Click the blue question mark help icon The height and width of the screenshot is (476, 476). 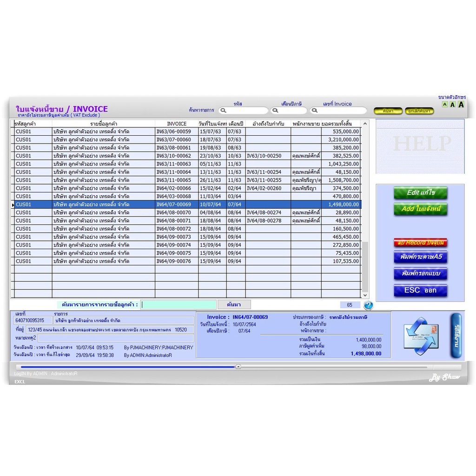(368, 305)
